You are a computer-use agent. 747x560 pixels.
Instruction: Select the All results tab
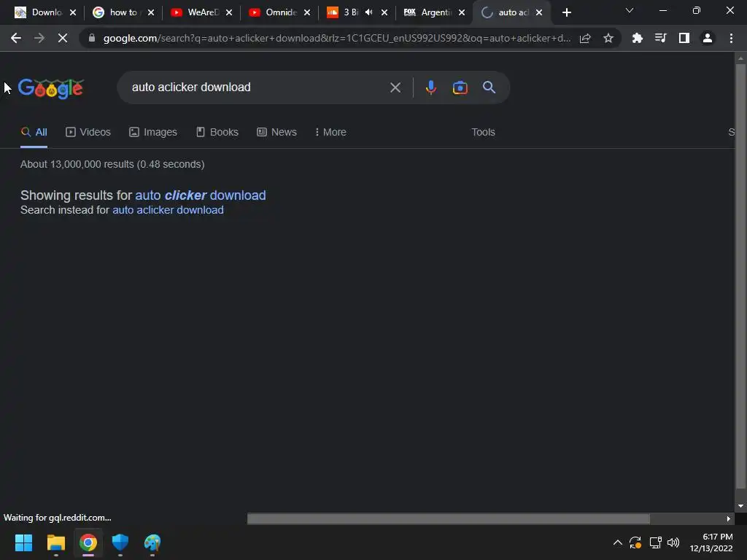tap(34, 133)
